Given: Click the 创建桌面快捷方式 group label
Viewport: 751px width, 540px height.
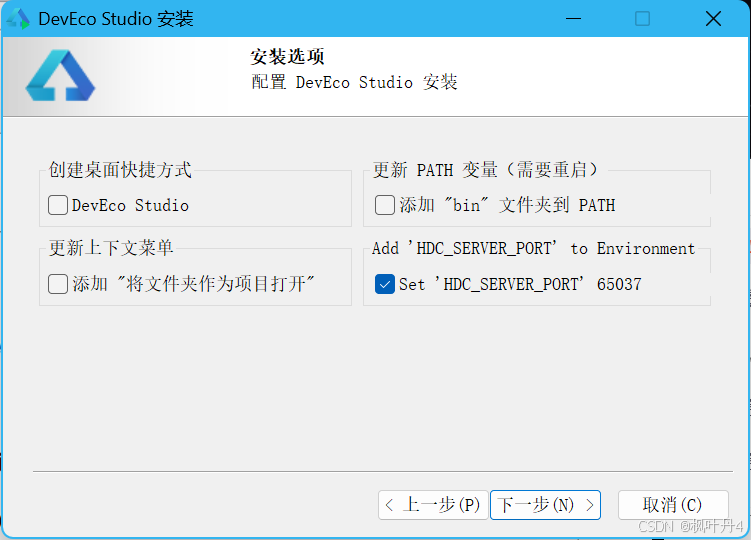Looking at the screenshot, I should (x=120, y=170).
